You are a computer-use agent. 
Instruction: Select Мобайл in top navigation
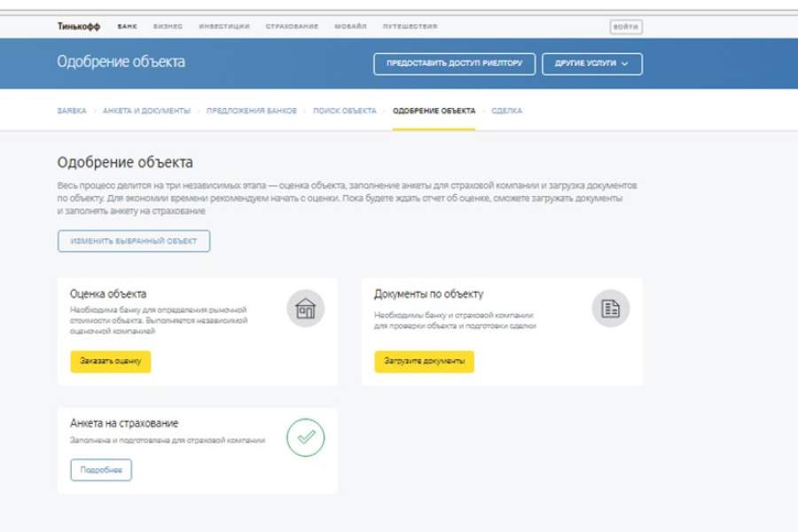(350, 27)
